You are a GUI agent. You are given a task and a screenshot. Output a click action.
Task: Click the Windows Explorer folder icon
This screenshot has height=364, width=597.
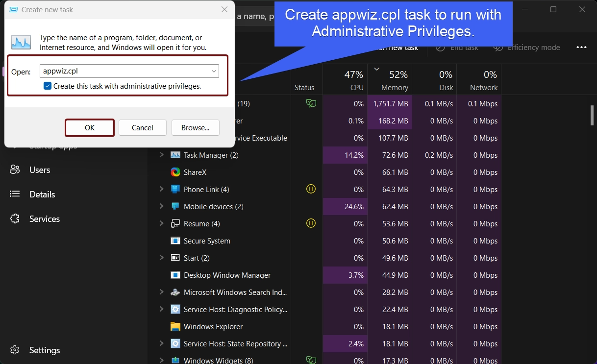(175, 326)
